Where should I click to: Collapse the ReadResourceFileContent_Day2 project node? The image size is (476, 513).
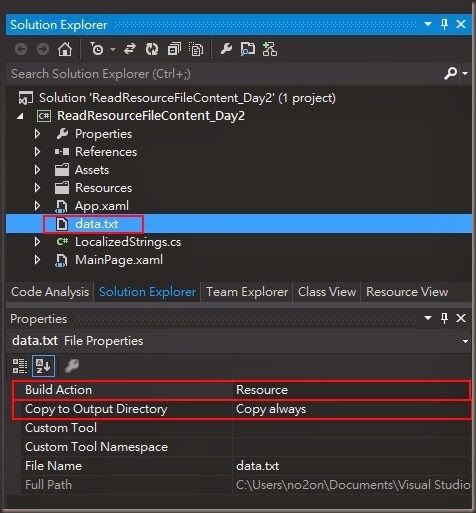20,116
